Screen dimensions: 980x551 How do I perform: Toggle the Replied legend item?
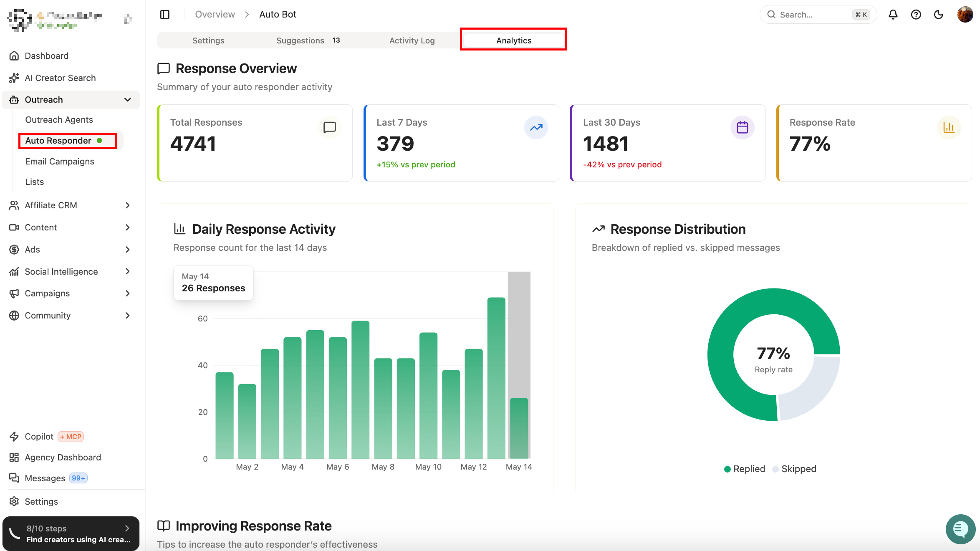click(745, 469)
